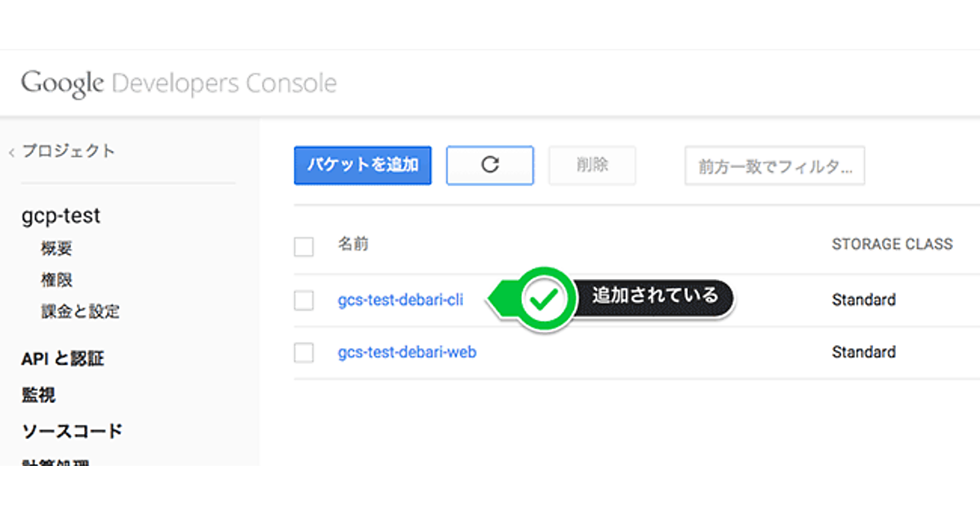The height and width of the screenshot is (514, 980).
Task: Focus the 前方一致でフィルタ input field
Action: coord(774,166)
